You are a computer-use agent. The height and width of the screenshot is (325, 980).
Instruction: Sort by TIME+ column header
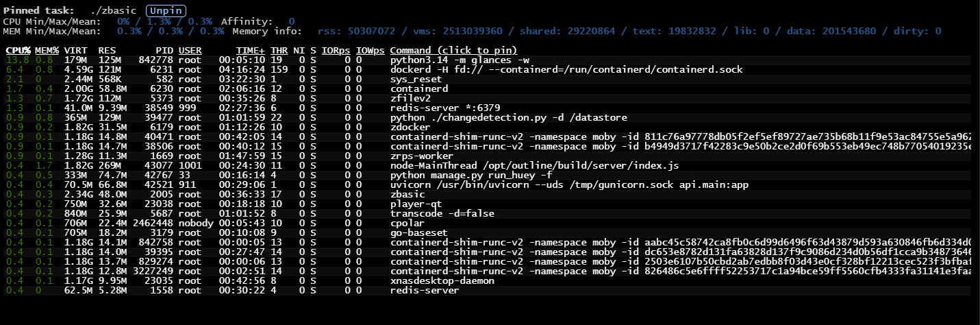pos(251,50)
